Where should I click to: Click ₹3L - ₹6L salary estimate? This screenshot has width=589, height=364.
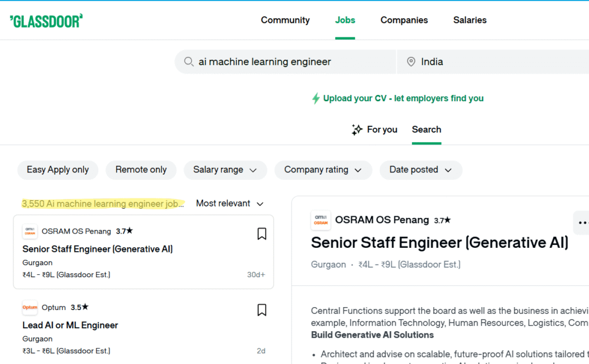point(66,351)
